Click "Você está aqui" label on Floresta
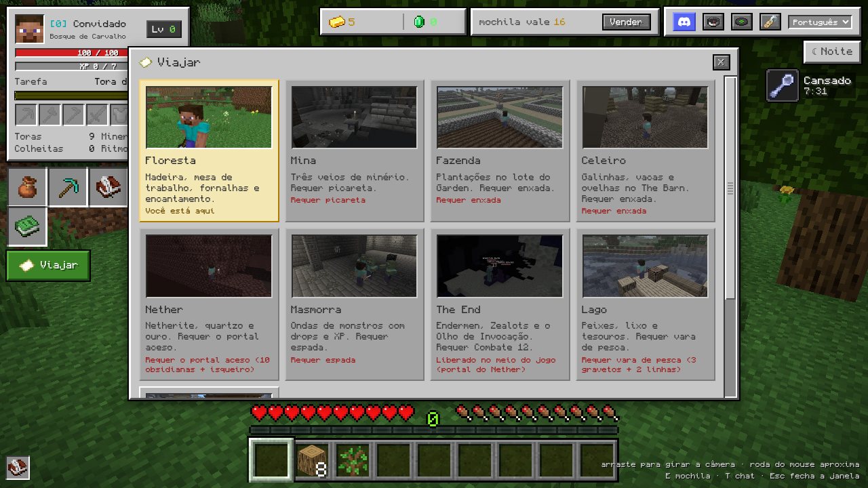The width and height of the screenshot is (868, 488). point(180,211)
